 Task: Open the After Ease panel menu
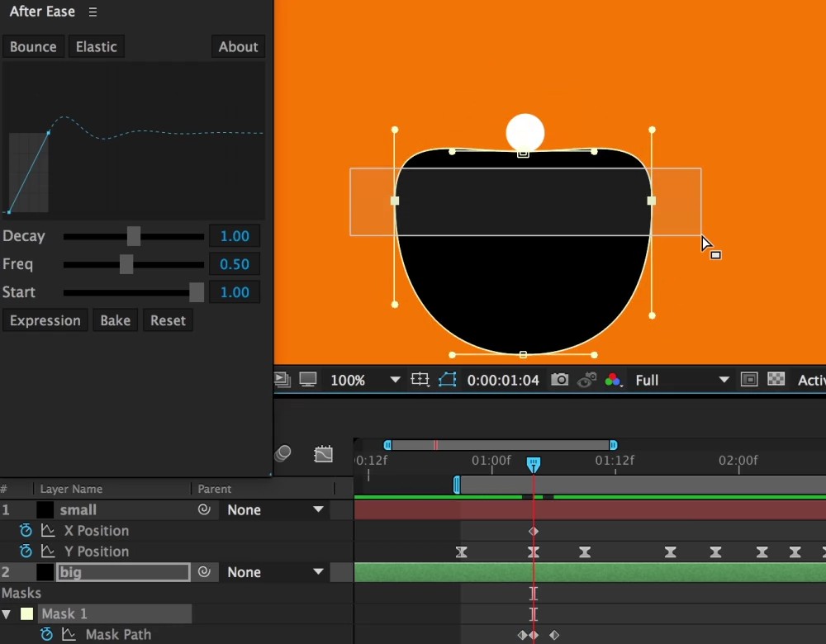click(93, 12)
